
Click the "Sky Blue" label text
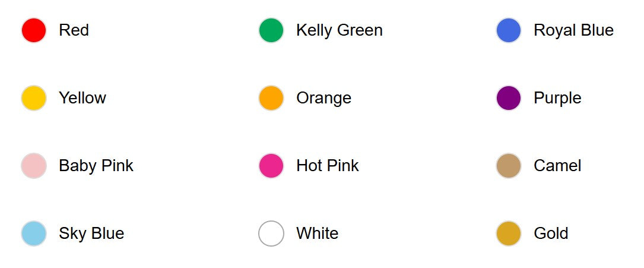(91, 234)
